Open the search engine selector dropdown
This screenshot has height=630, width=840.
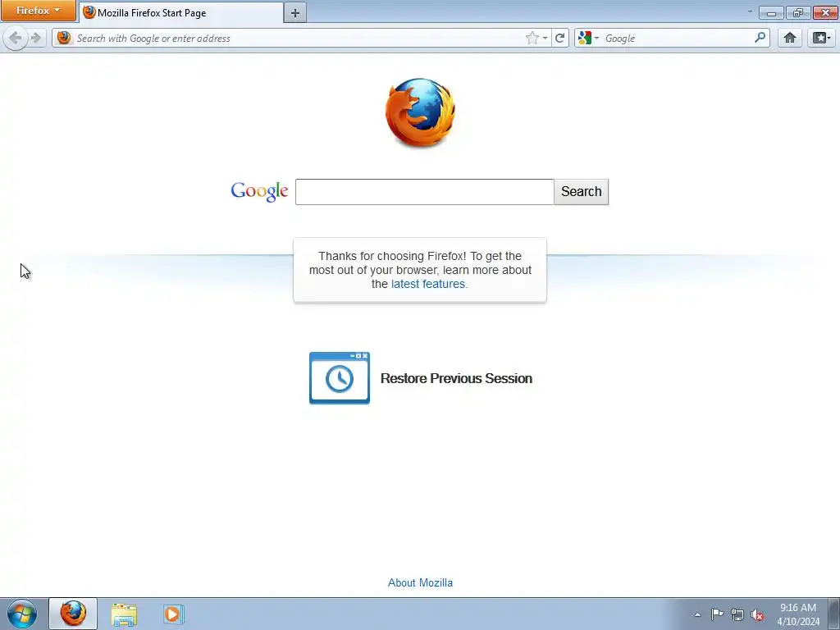(x=588, y=38)
